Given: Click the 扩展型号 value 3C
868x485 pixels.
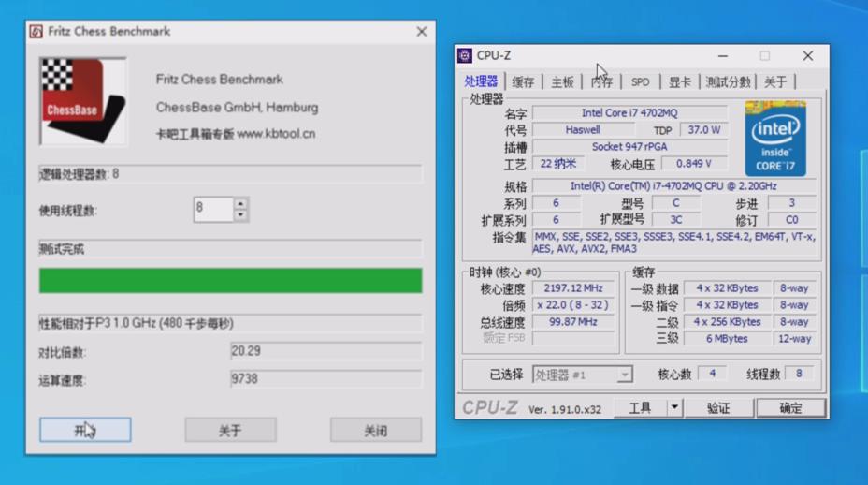Looking at the screenshot, I should (676, 220).
